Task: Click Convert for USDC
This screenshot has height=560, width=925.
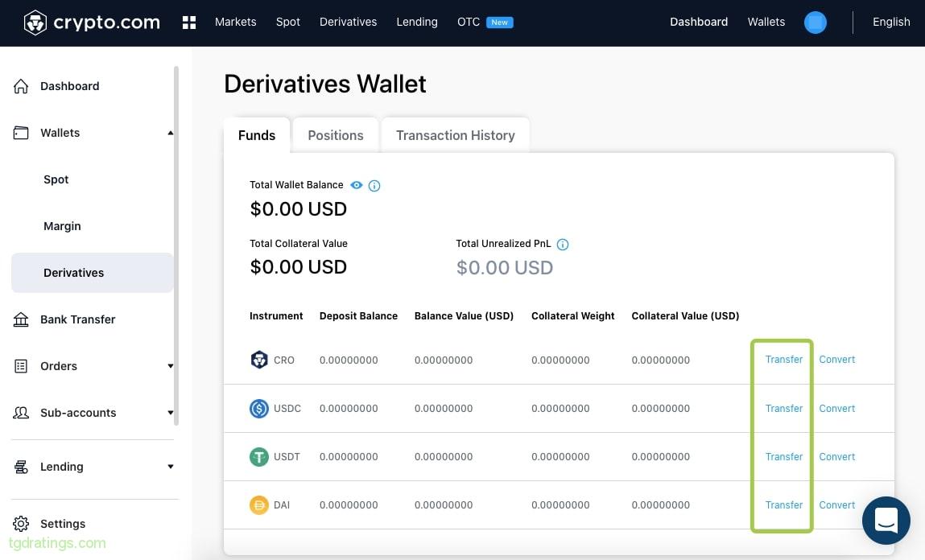Action: [836, 408]
